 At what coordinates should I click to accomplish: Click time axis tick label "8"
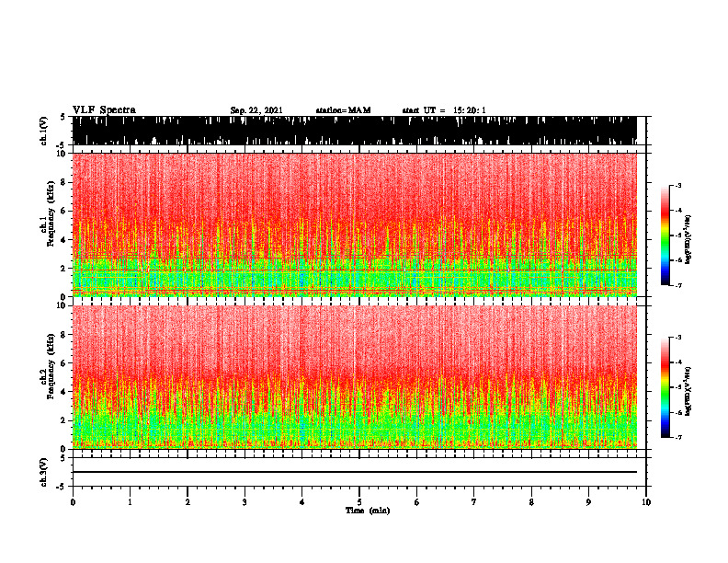point(531,502)
